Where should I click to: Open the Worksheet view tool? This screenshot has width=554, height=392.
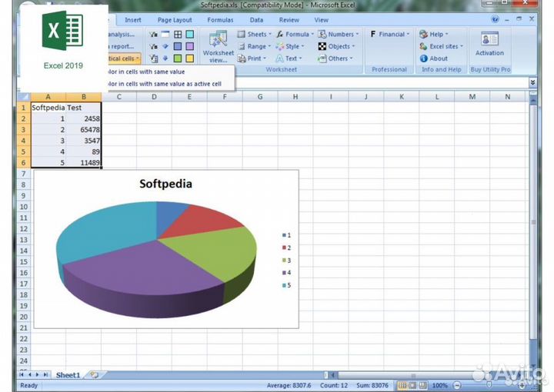tap(218, 47)
